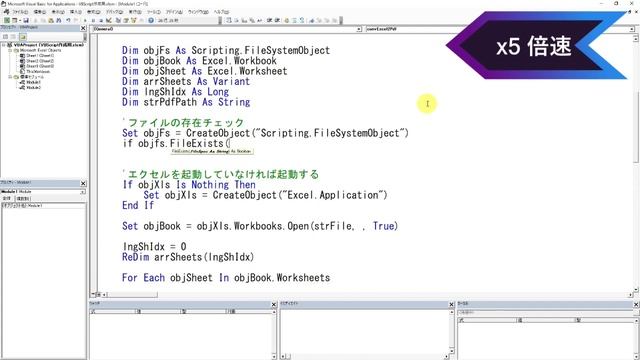Viewport: 640px width, 360px height.
Task: Indent the code with the Indent icon
Action: pyautogui.click(x=269, y=20)
